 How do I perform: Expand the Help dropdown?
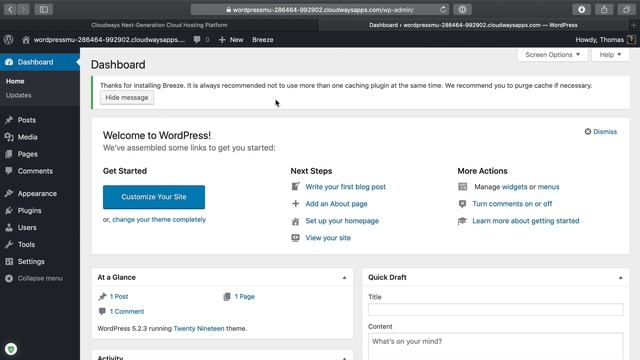[x=610, y=55]
